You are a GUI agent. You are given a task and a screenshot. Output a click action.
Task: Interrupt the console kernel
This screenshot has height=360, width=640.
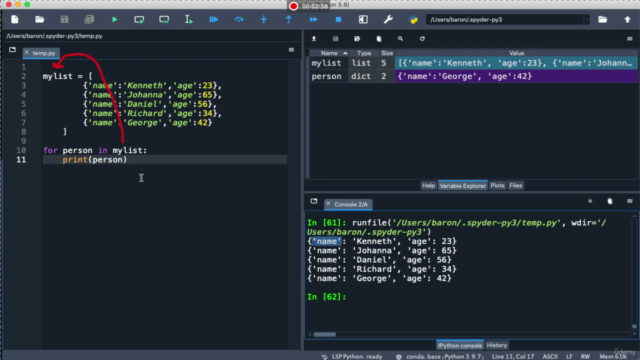click(x=590, y=201)
